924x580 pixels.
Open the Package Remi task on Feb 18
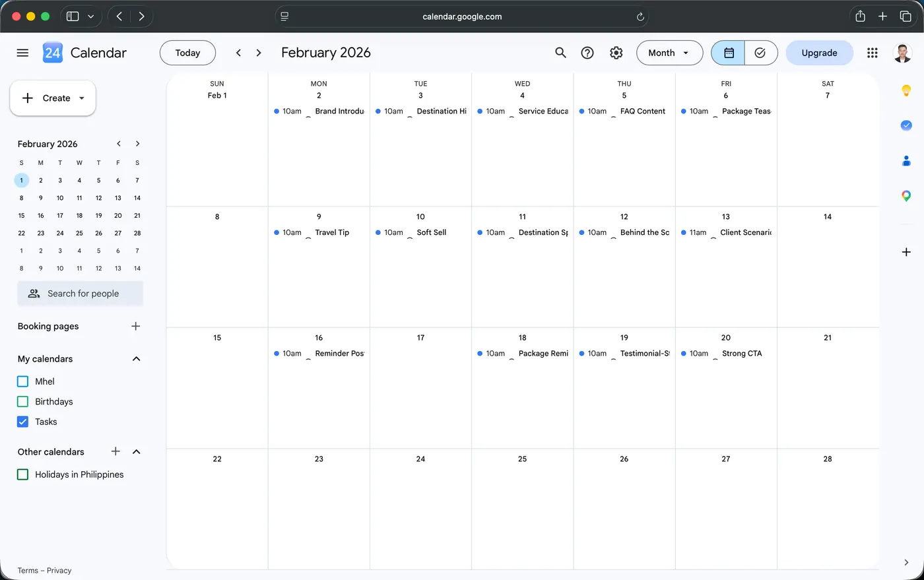pos(522,354)
